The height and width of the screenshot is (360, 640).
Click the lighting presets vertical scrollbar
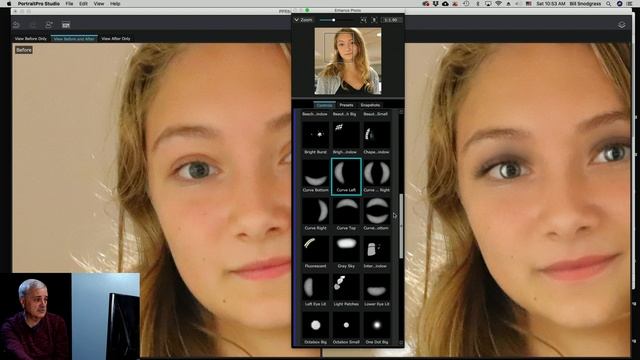click(401, 226)
